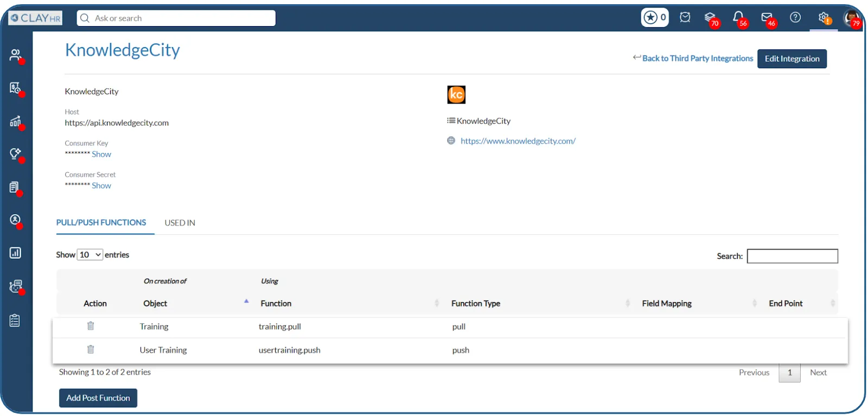Delete the Training row with trash icon
This screenshot has height=416, width=868.
click(x=91, y=325)
